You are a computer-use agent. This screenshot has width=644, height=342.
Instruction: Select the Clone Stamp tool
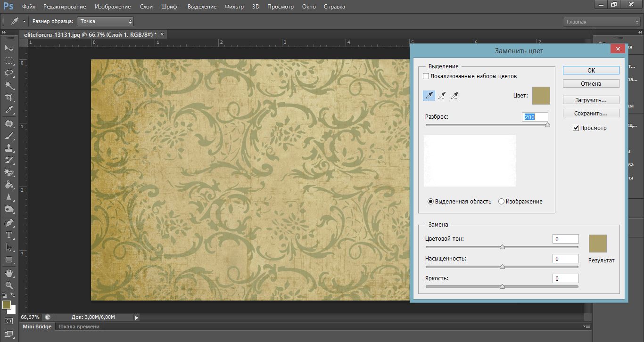point(9,148)
